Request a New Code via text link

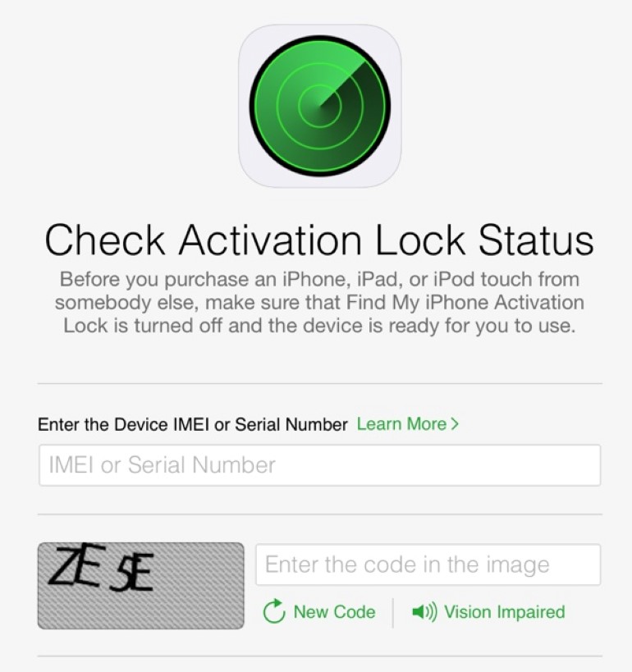[x=334, y=611]
